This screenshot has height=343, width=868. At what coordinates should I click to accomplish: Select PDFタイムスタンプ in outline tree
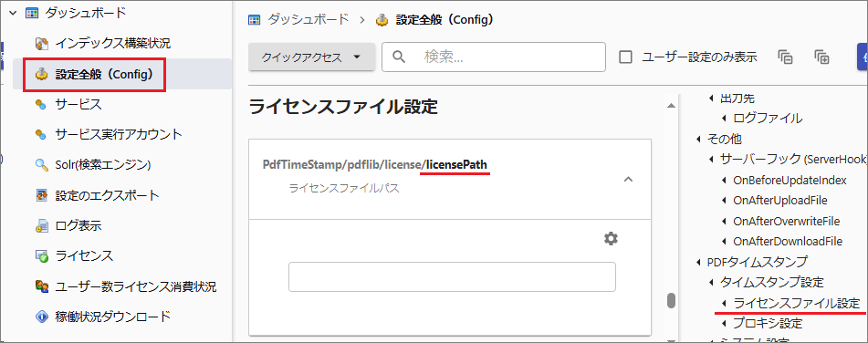click(757, 261)
